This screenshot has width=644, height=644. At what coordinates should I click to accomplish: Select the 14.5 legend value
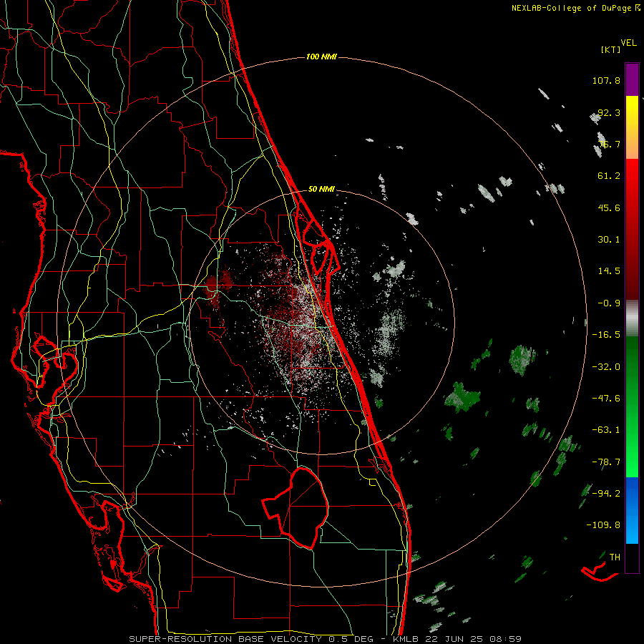tap(609, 271)
